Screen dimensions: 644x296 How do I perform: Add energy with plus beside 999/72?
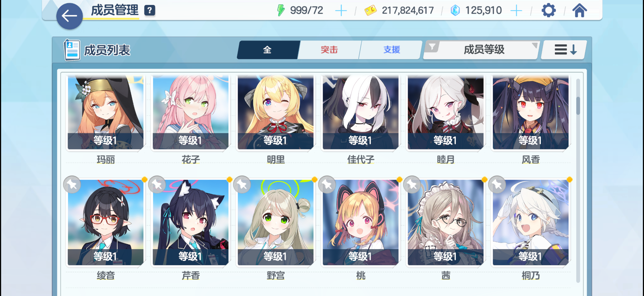(x=341, y=11)
